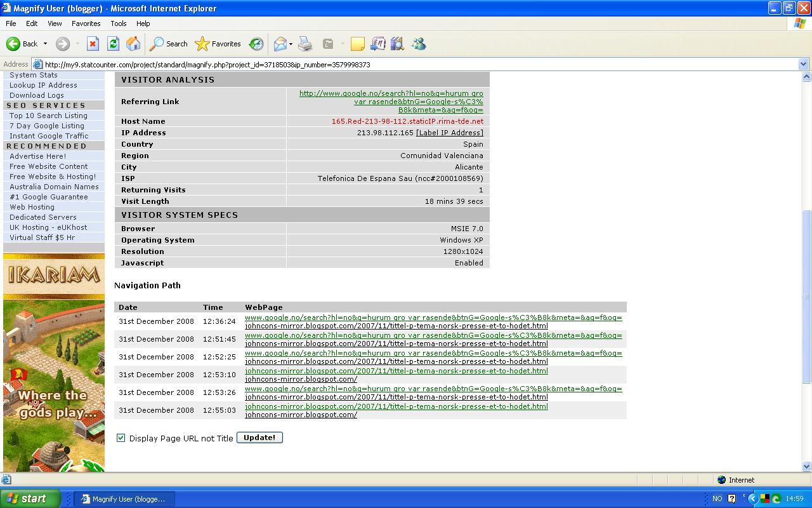Click the Ikariam game advertisement banner

click(54, 363)
